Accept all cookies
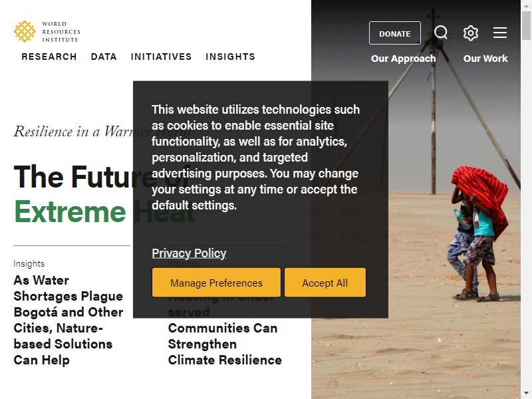This screenshot has height=399, width=532. [325, 283]
